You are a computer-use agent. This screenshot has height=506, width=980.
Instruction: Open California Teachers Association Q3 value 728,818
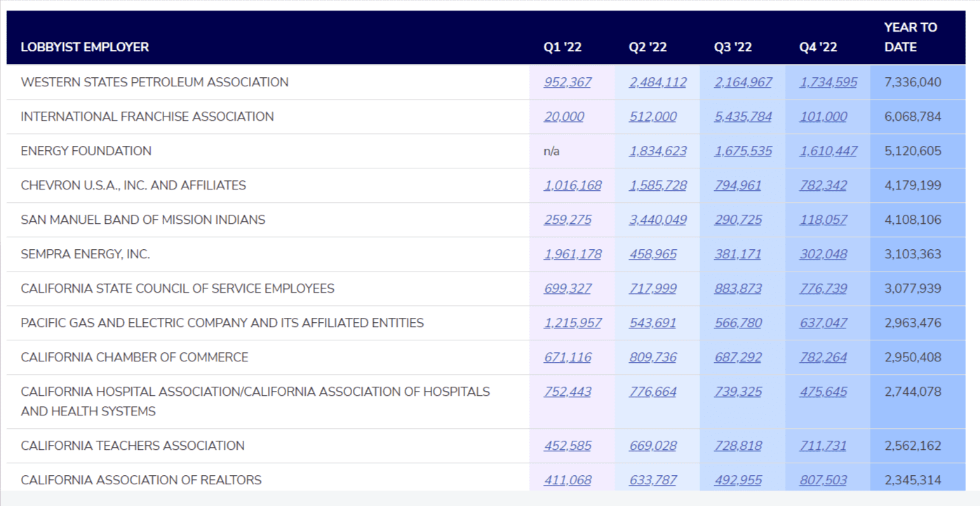(x=738, y=446)
